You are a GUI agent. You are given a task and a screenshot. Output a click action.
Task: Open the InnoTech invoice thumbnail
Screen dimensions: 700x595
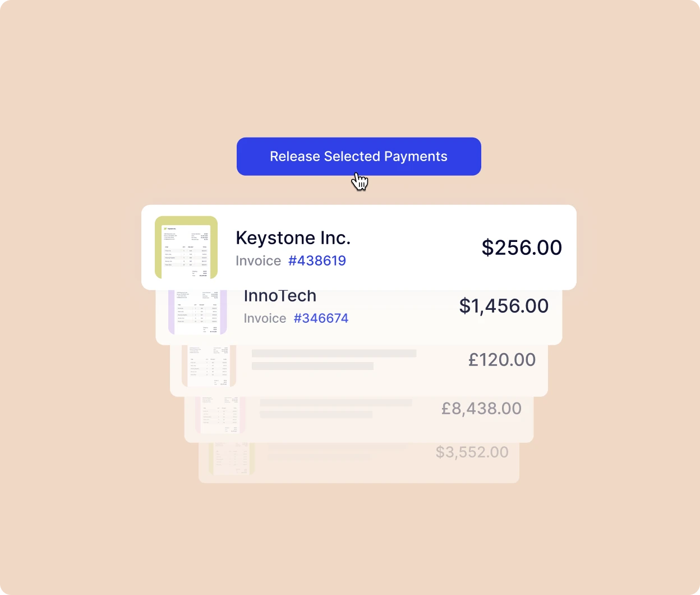(x=197, y=312)
